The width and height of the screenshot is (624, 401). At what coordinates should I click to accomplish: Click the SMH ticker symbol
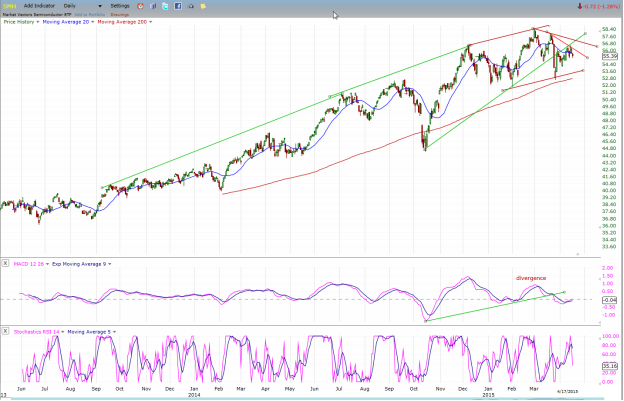tap(9, 6)
